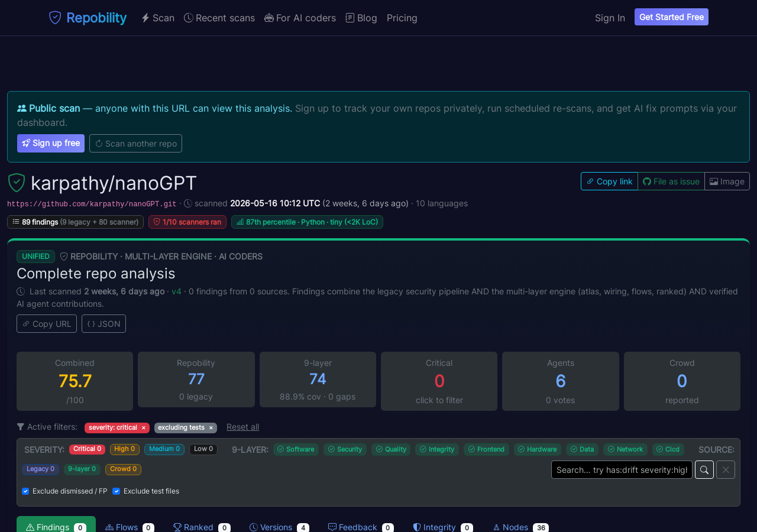
Task: Click the 87th percentile badge
Action: (x=307, y=222)
